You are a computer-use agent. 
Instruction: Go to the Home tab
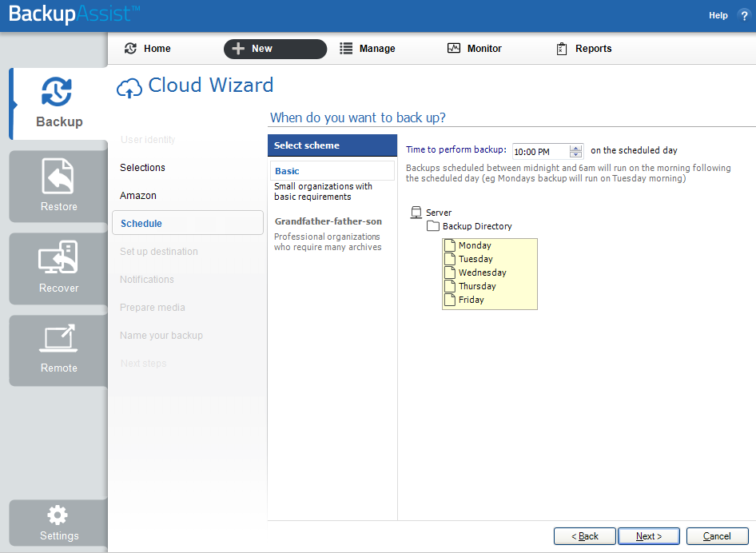pos(148,48)
